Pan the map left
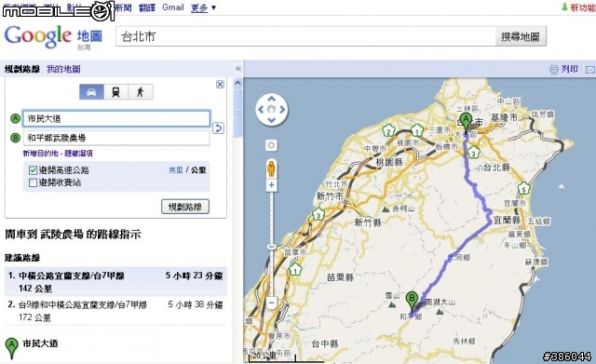596x364 pixels. [x=261, y=110]
